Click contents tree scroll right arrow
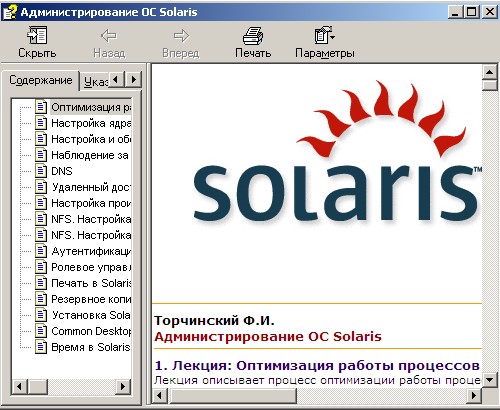Image resolution: width=500 pixels, height=410 pixels. click(x=123, y=387)
